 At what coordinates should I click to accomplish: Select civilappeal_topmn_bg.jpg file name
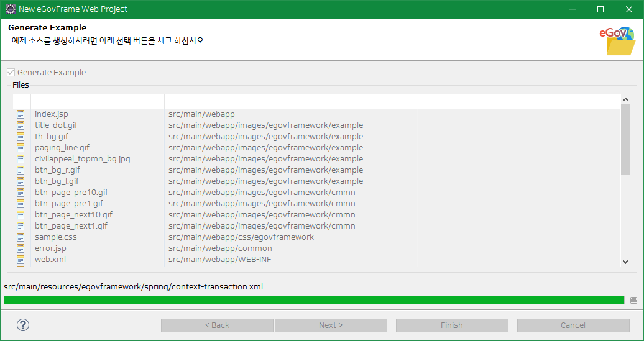click(83, 159)
